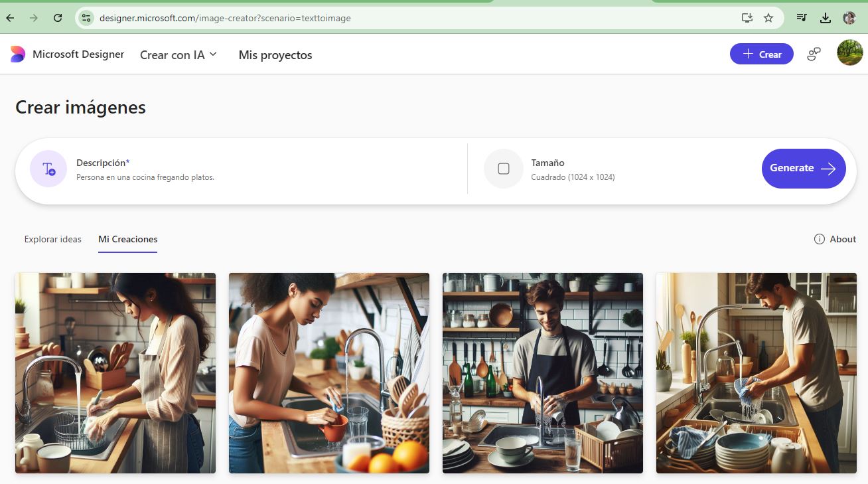Expand the Crear con IA dropdown
This screenshot has width=868, height=484.
click(178, 55)
